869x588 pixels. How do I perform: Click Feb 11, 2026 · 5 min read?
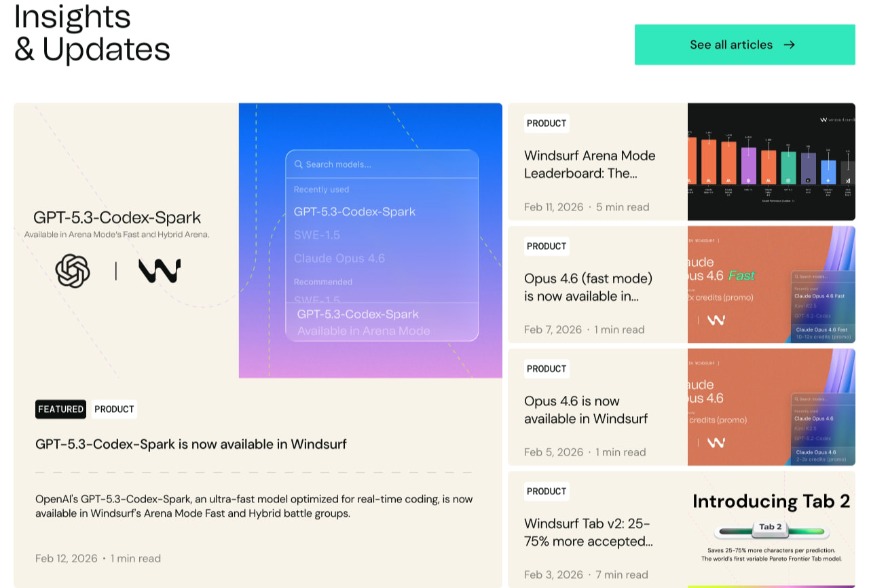pos(587,207)
